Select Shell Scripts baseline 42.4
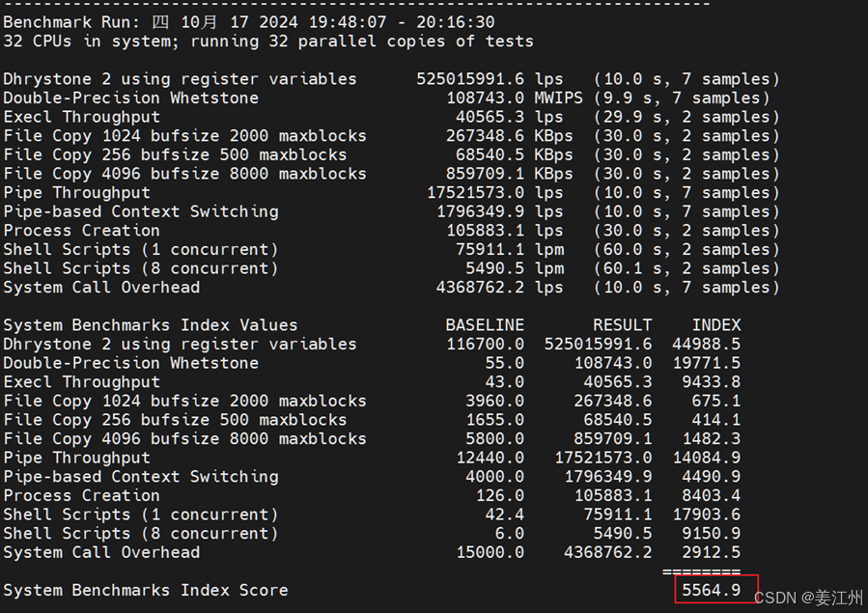The width and height of the screenshot is (868, 613). coord(504,515)
